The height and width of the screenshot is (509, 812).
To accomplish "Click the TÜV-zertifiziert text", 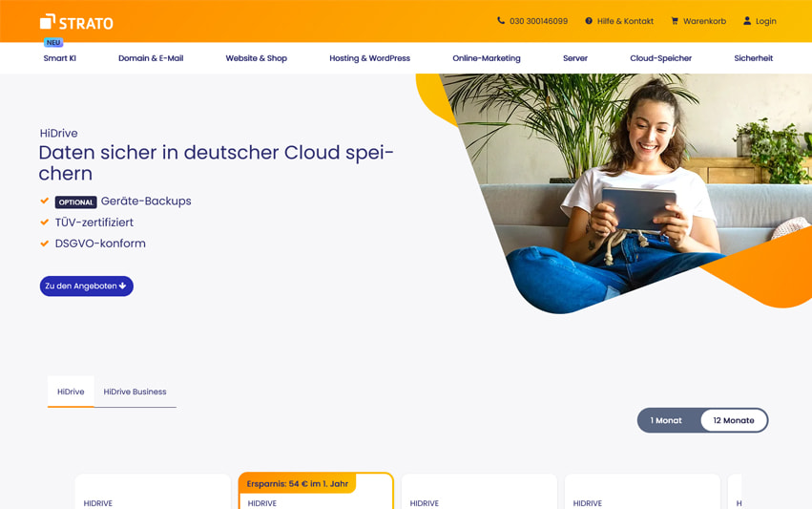I will [94, 223].
